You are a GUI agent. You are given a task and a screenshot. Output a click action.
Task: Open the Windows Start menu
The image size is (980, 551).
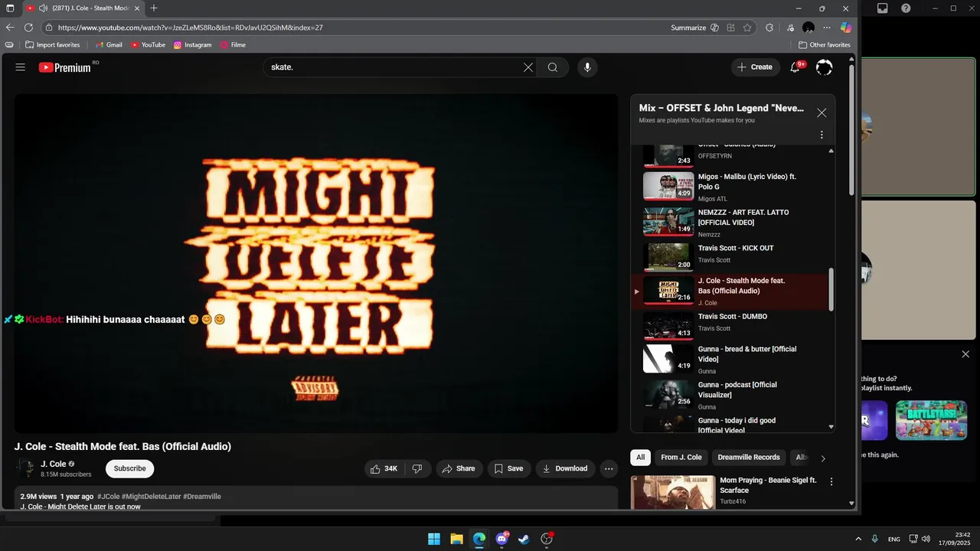click(434, 539)
